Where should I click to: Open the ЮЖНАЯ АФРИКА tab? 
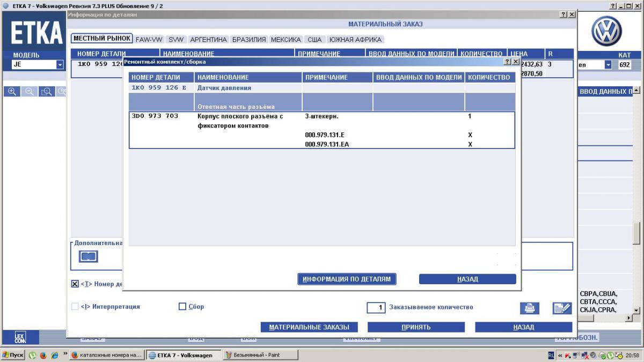[355, 40]
